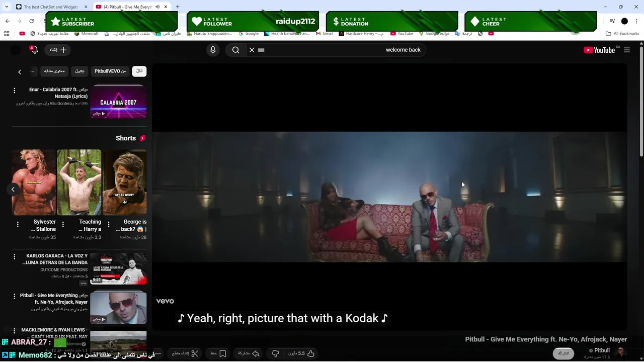Open Chrome three-dot menu

click(x=636, y=21)
